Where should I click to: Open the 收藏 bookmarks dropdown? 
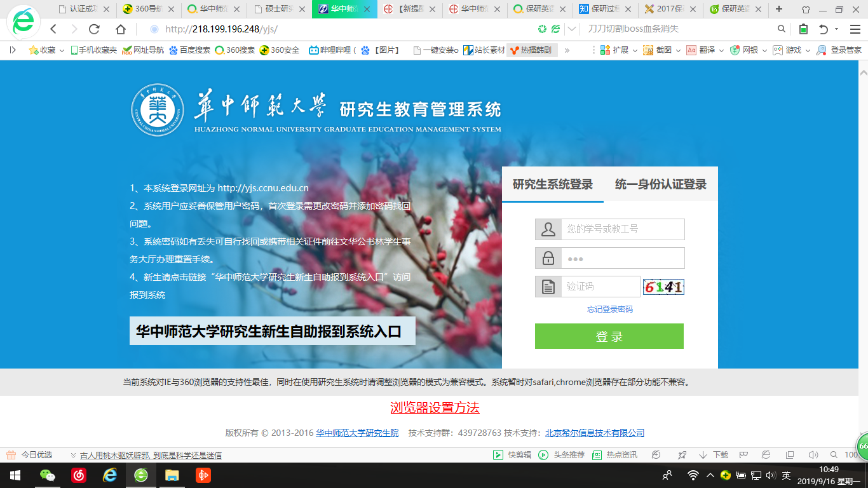click(46, 50)
